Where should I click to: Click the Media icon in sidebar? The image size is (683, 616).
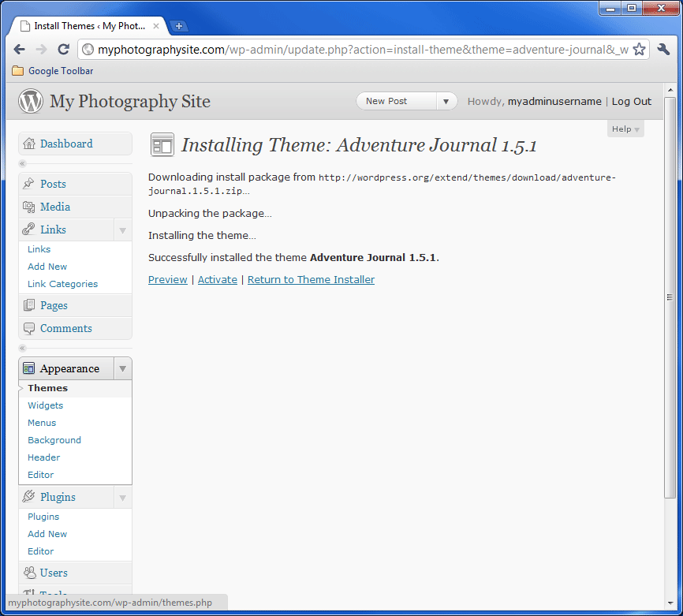pyautogui.click(x=28, y=207)
